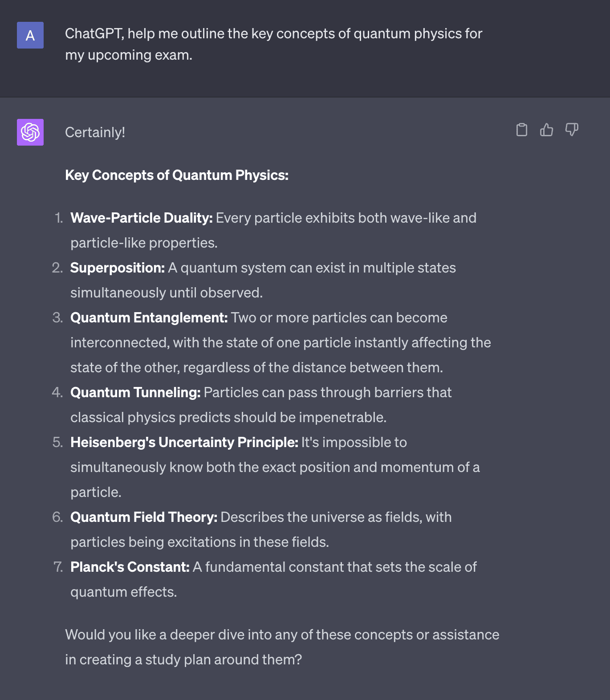The width and height of the screenshot is (610, 700).
Task: Click the 'Superposition:' bold term
Action: point(118,268)
